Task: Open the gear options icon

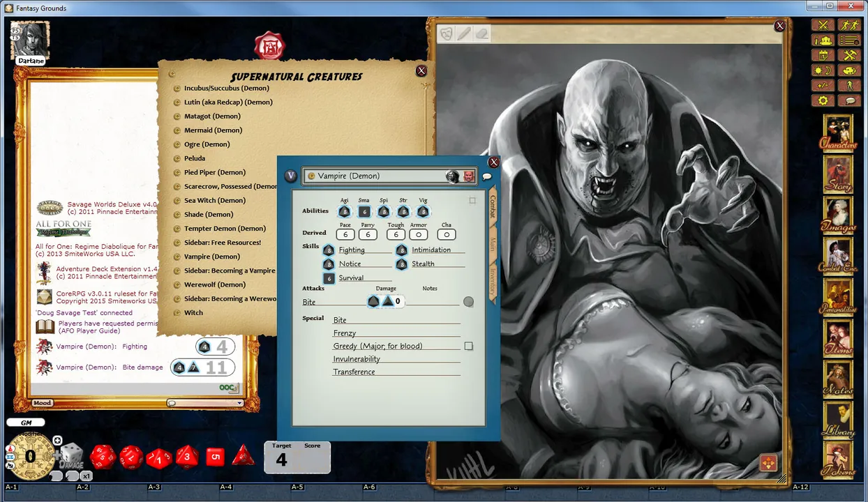Action: (x=824, y=101)
